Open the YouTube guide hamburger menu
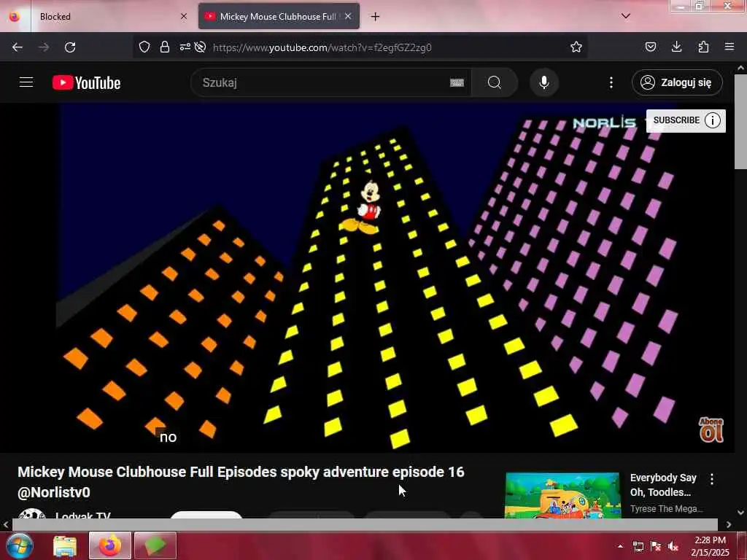Image resolution: width=747 pixels, height=560 pixels. [26, 82]
